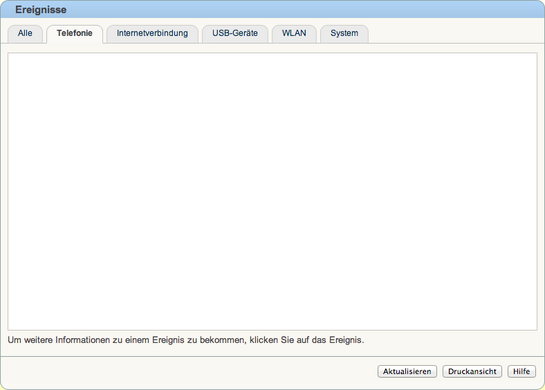Filter events by WLAN

294,34
